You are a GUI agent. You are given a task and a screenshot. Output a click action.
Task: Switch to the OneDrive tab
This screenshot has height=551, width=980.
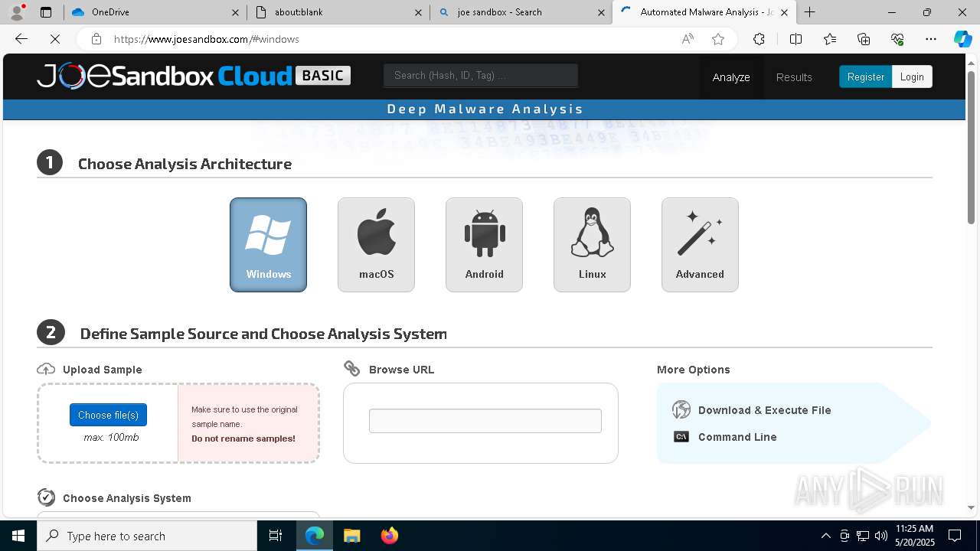point(155,12)
